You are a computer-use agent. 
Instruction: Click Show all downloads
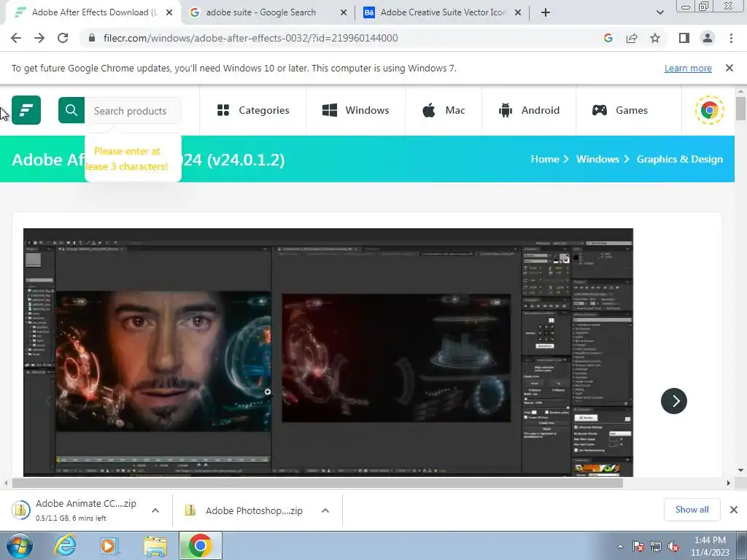(x=692, y=510)
